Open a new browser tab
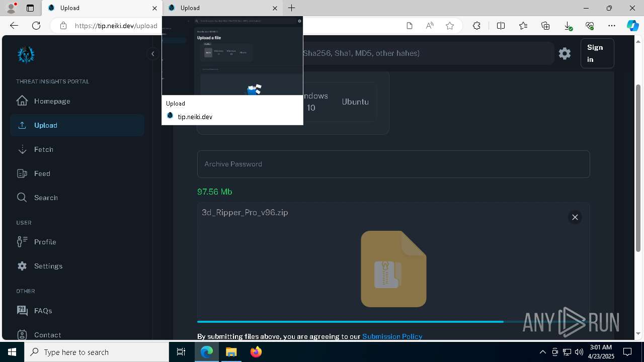644x362 pixels. click(292, 8)
